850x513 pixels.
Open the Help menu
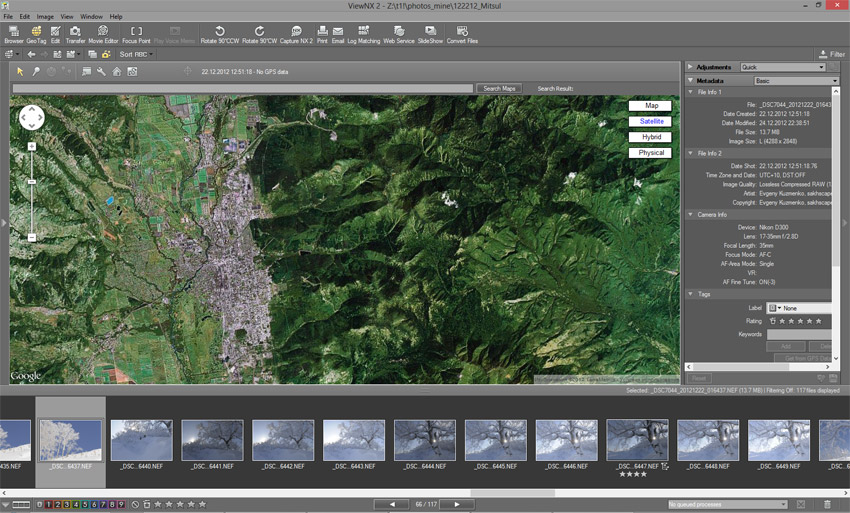coord(116,16)
